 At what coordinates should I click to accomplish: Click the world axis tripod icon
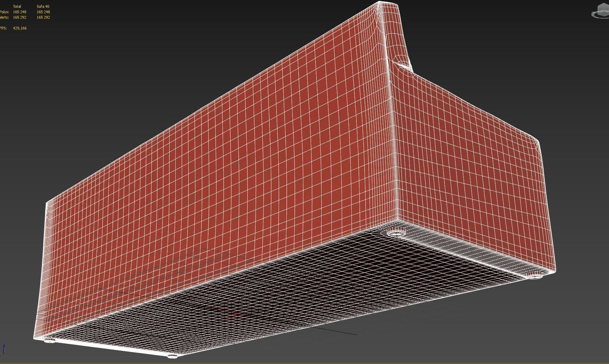(2, 350)
